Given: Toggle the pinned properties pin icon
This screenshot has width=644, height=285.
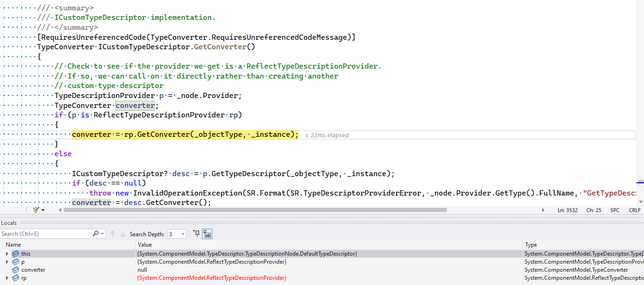Looking at the screenshot, I should point(197,234).
